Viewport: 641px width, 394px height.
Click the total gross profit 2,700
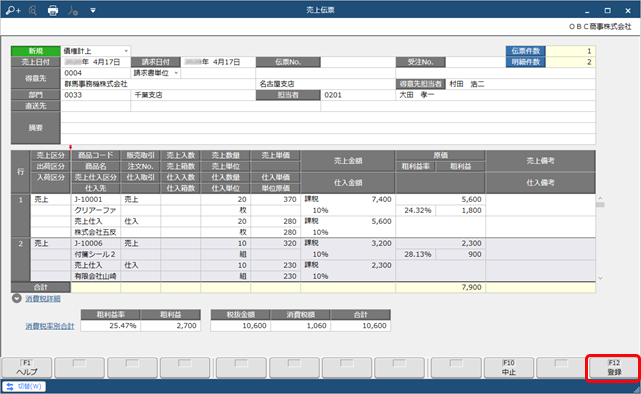(170, 326)
